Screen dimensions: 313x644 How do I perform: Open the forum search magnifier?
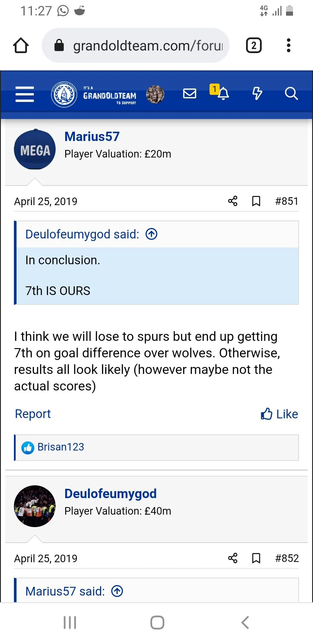click(291, 94)
